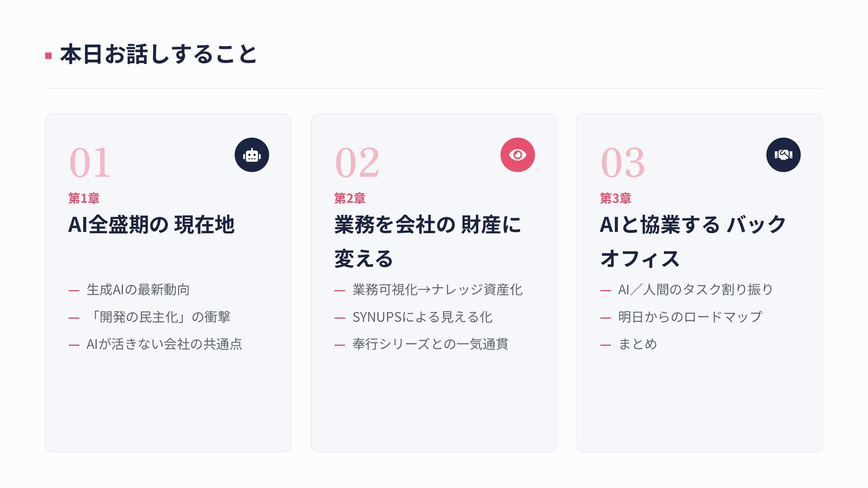Click the pink square bullet beside the title

click(x=48, y=56)
